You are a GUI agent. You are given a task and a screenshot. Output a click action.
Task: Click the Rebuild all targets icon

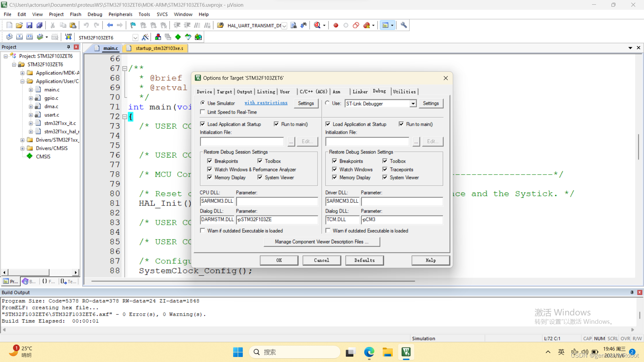30,37
